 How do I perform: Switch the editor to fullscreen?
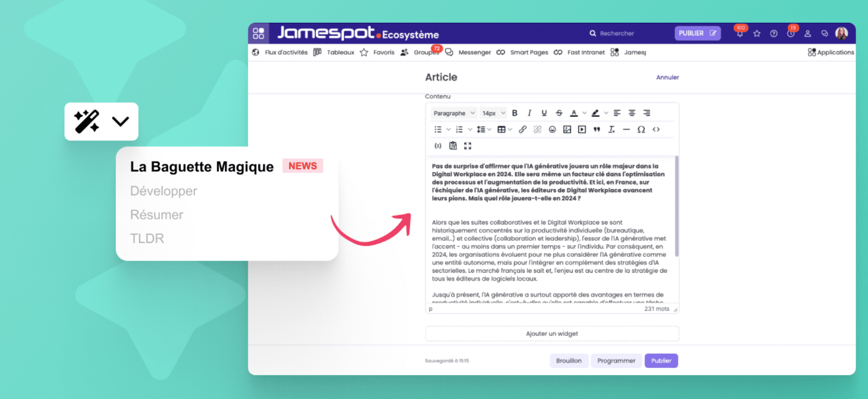(468, 146)
